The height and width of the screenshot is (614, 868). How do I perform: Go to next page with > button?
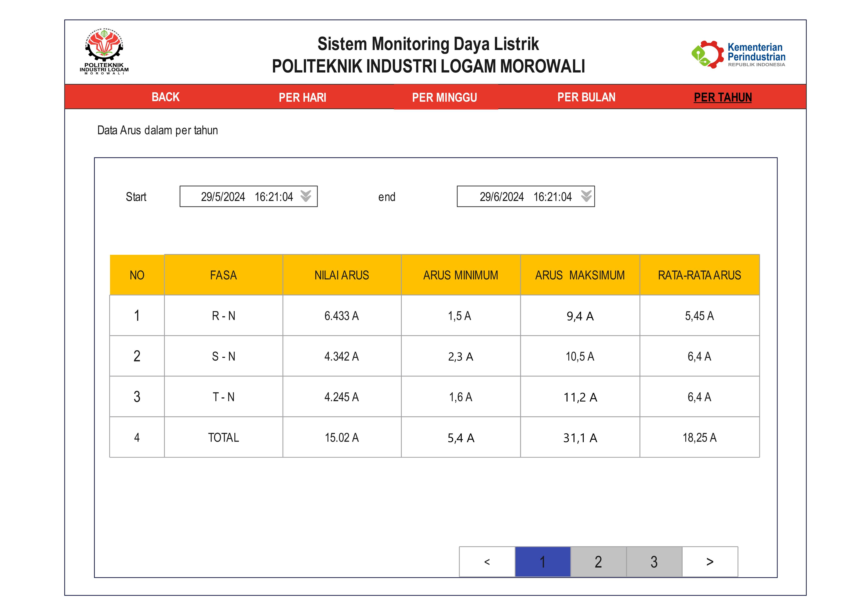click(710, 562)
